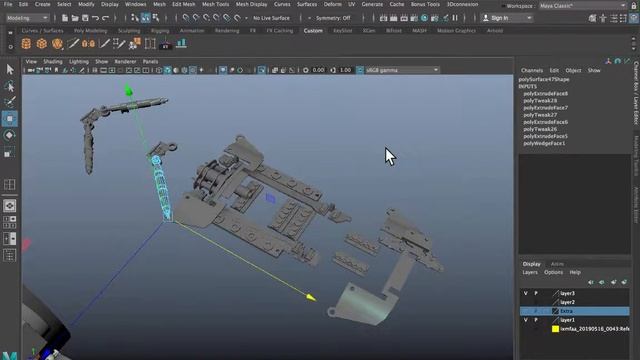Screen dimensions: 640x360
Task: Click the pause IPR render icon
Action: click(x=455, y=18)
